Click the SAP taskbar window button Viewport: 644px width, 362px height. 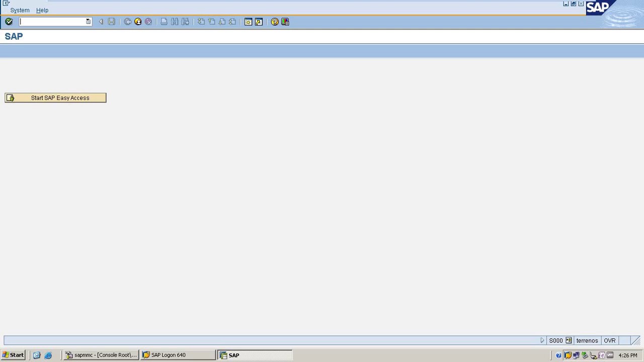point(255,355)
